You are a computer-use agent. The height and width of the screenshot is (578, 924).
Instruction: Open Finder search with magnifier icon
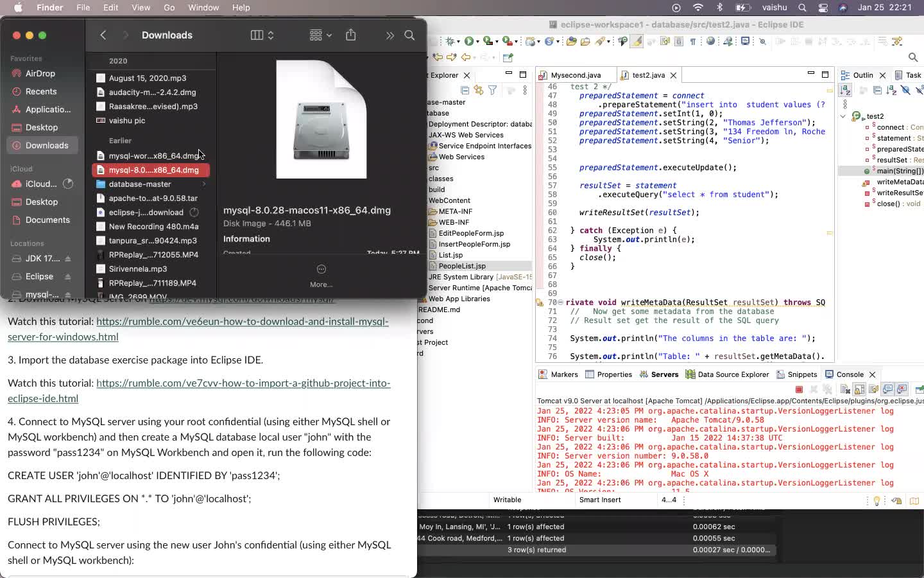409,35
